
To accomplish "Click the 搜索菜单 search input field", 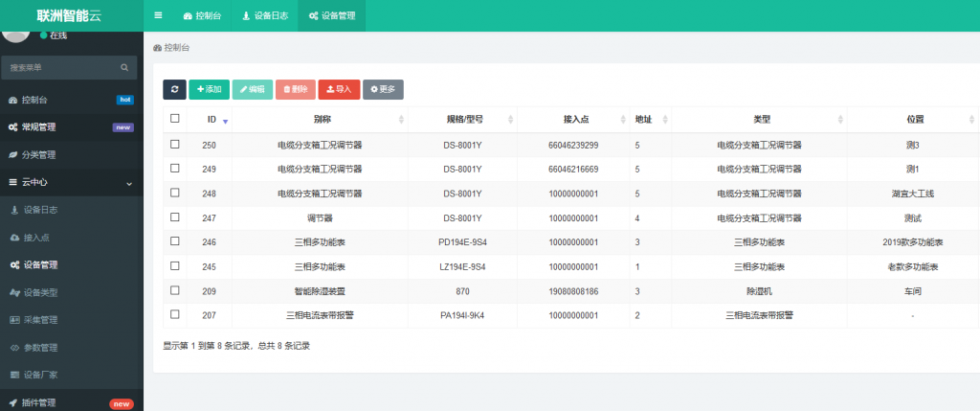I will 59,68.
